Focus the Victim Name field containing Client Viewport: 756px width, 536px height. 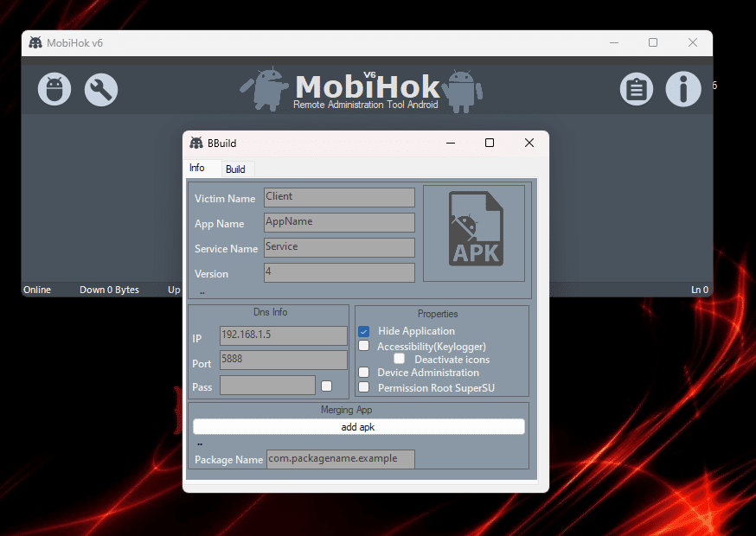[339, 197]
